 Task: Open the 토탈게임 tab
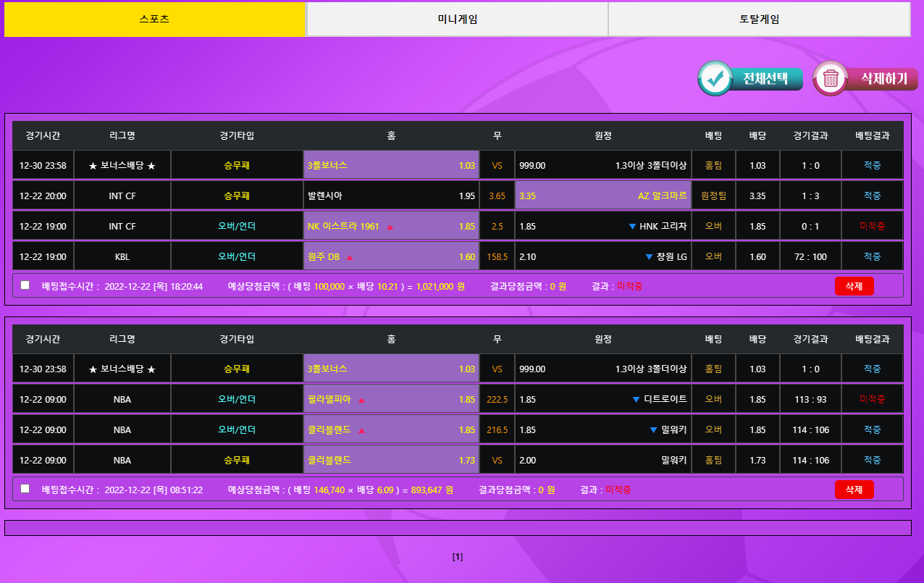pyautogui.click(x=759, y=20)
